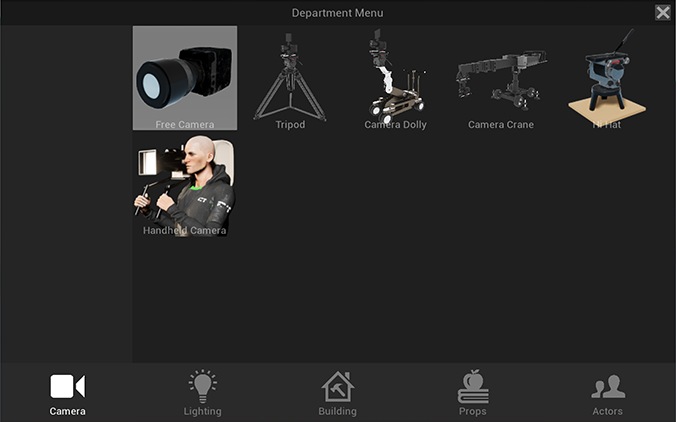Click the Camera tab text label
The image size is (676, 422).
[67, 411]
